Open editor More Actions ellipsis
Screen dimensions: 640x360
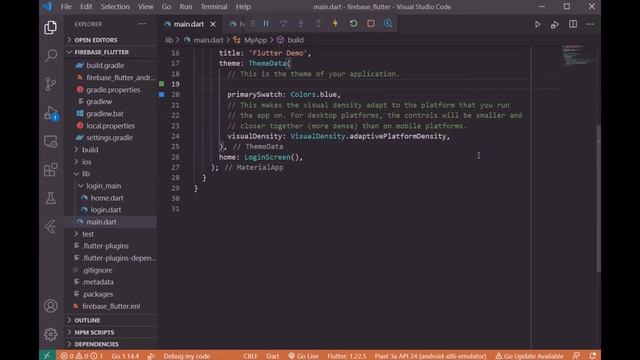point(590,24)
